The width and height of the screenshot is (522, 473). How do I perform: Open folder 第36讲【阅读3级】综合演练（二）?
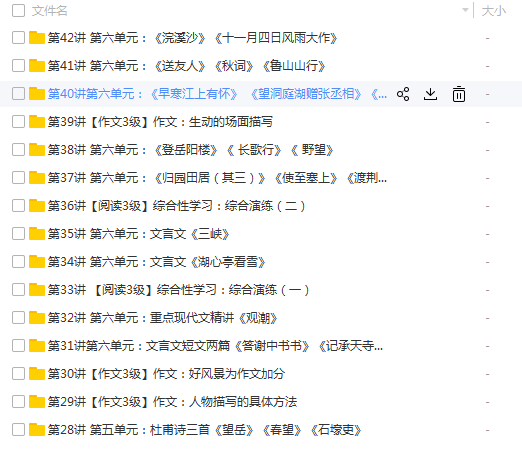click(176, 206)
